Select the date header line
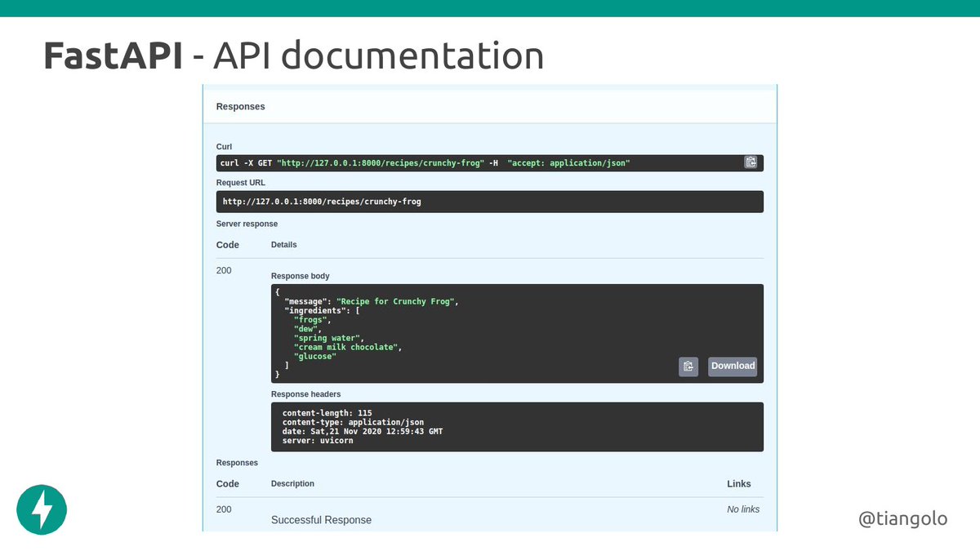 tap(363, 431)
